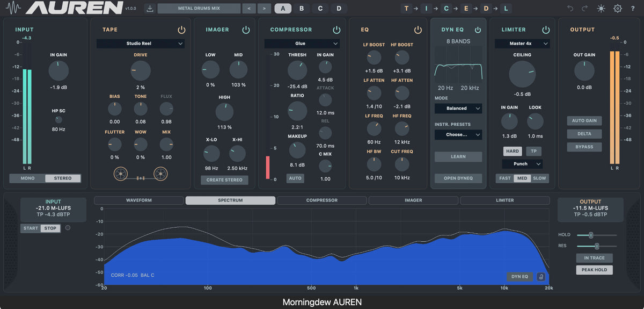Click the CREATE STEREO button
This screenshot has width=644, height=309.
coord(225,180)
